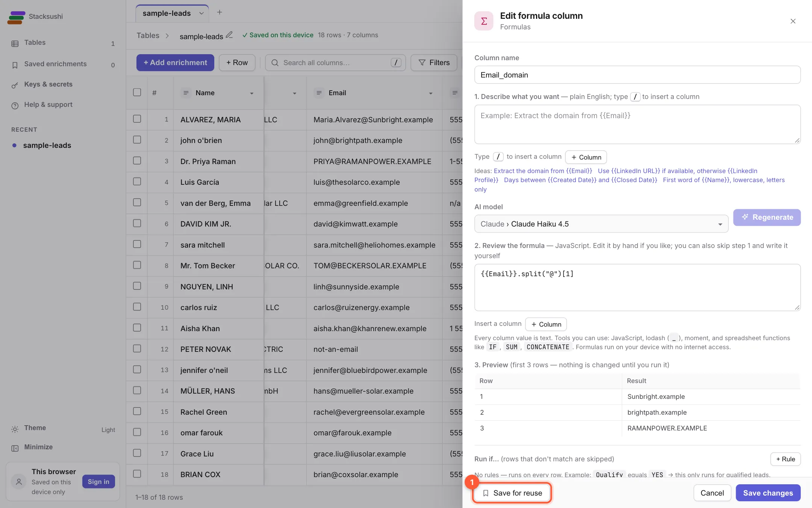Check the PETER NOVAK row checkbox

click(137, 348)
